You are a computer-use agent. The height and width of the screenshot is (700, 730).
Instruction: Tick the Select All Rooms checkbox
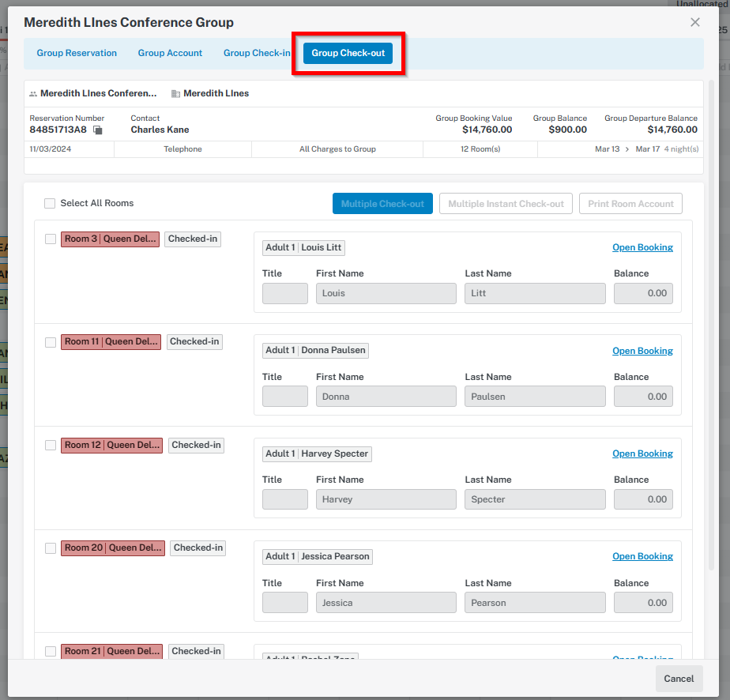pos(50,203)
